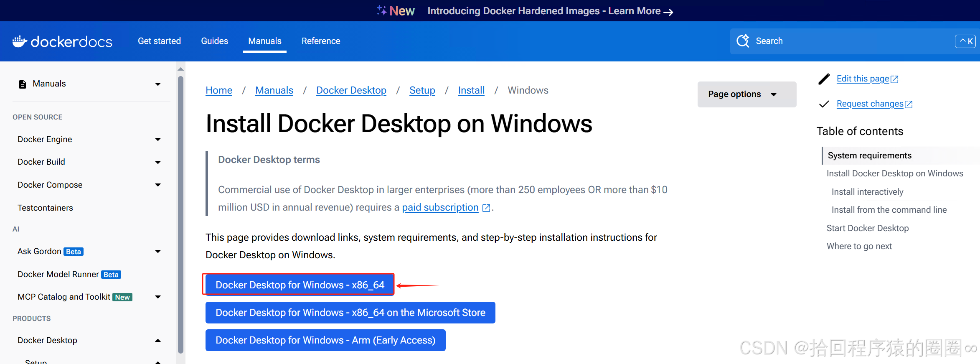The height and width of the screenshot is (364, 980).
Task: Select the Manuals nav tab
Action: coord(265,41)
